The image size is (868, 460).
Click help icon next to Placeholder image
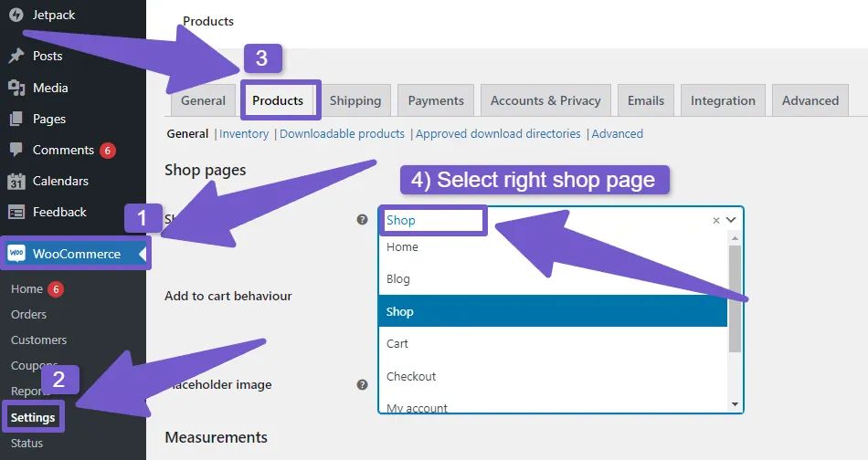pyautogui.click(x=362, y=384)
